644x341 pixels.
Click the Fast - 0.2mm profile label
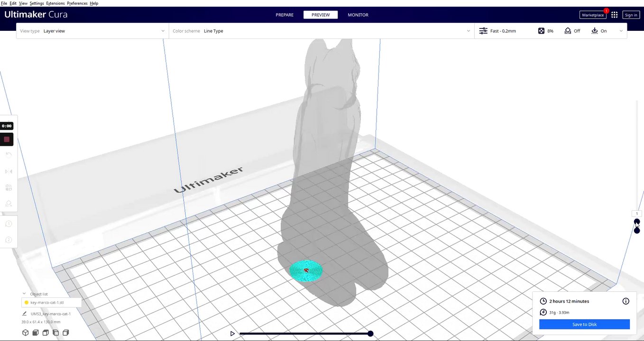[x=503, y=31]
